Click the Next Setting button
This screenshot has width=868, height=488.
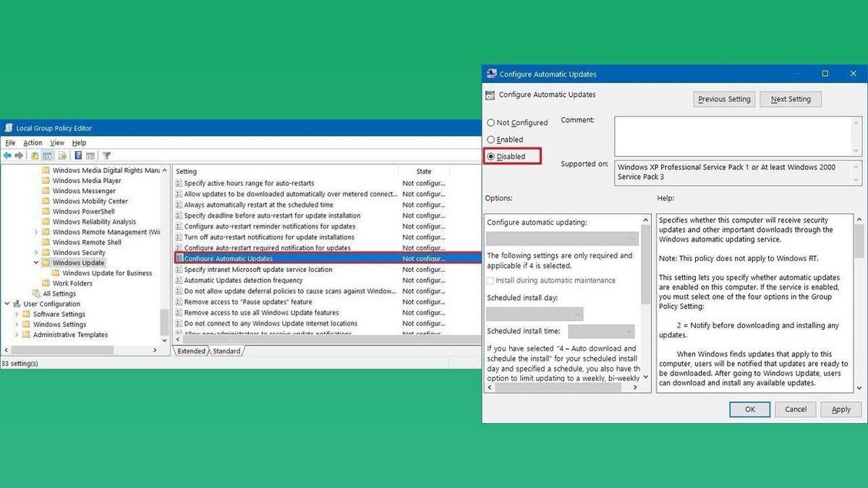click(x=790, y=99)
